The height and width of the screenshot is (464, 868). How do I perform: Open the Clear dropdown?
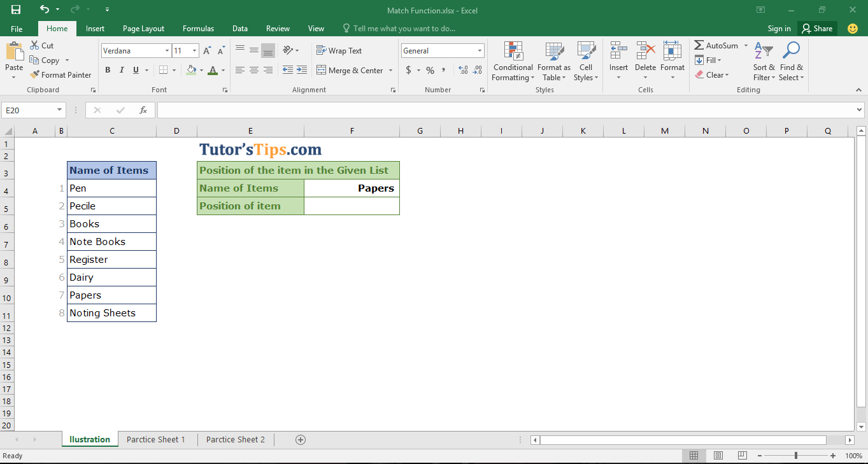[x=712, y=74]
